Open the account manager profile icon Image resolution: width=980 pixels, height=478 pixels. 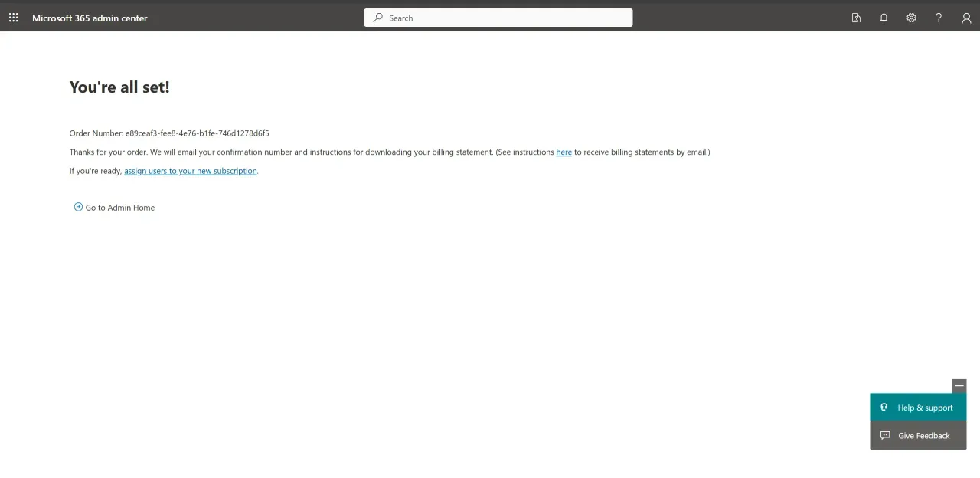click(x=966, y=18)
